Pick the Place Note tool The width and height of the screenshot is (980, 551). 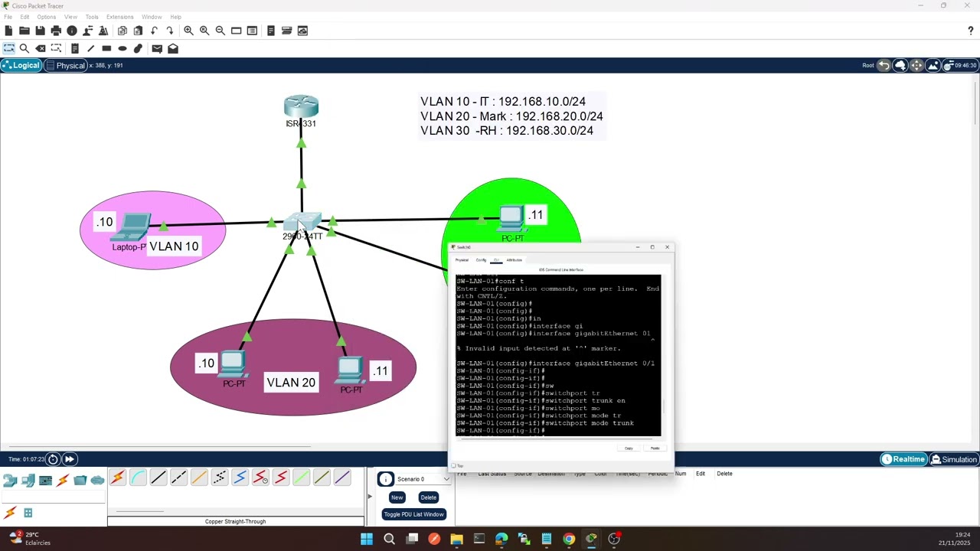75,48
